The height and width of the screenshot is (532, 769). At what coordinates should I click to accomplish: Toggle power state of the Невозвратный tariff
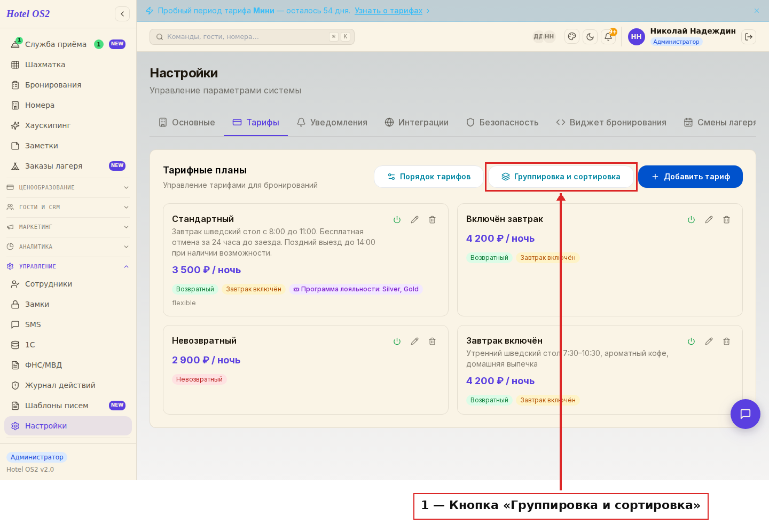click(x=397, y=342)
